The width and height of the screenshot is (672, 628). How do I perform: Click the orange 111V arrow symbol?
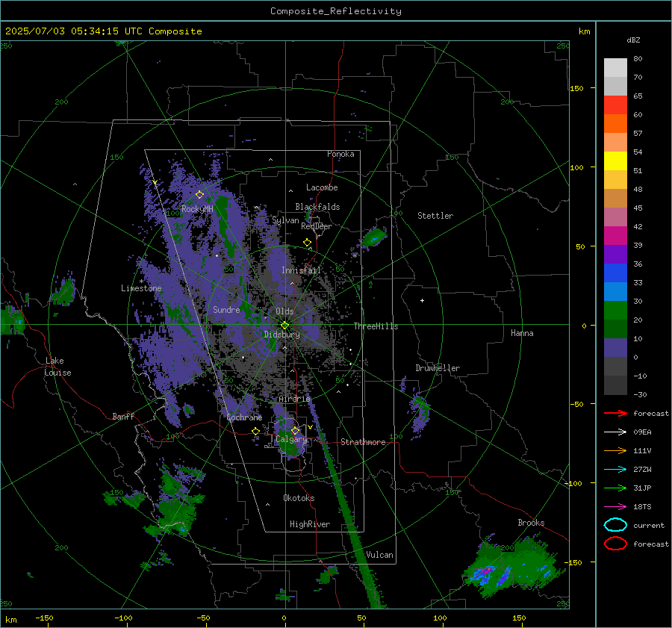coord(615,450)
